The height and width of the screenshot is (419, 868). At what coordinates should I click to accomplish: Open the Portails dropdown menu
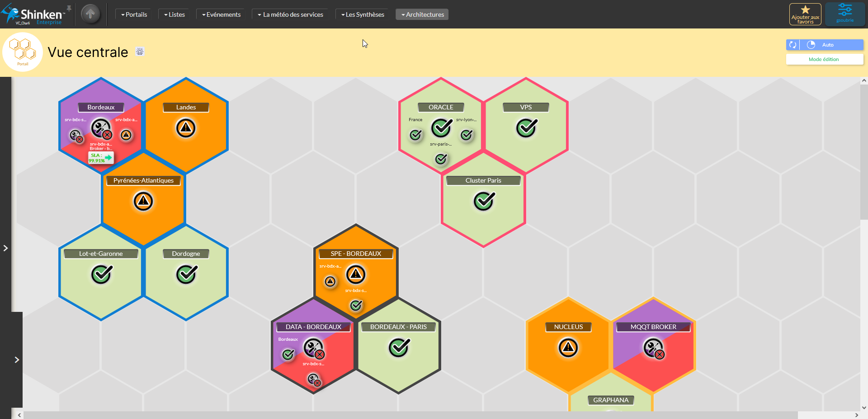click(134, 14)
